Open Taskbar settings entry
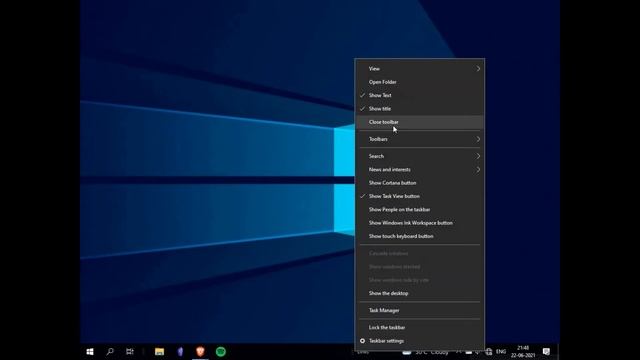The image size is (640, 360). (420, 341)
